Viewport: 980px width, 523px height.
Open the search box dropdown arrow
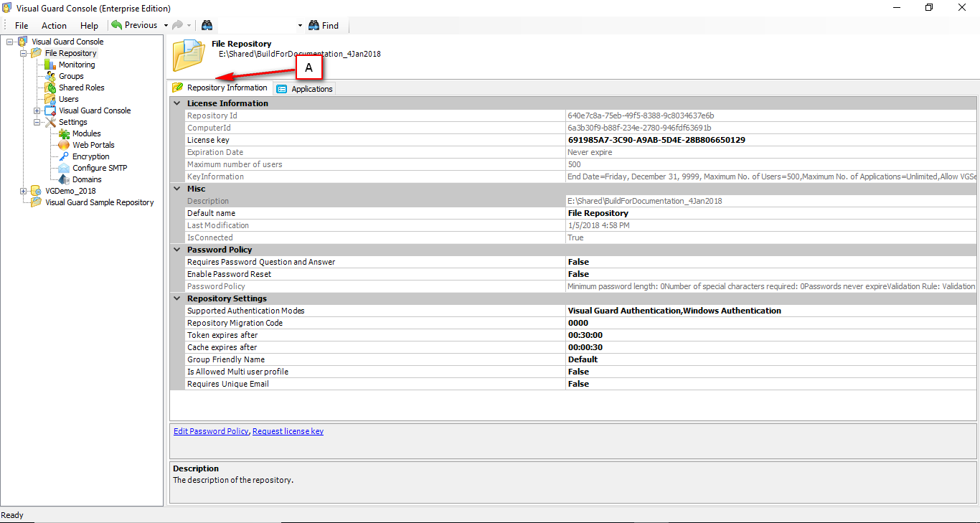(301, 25)
